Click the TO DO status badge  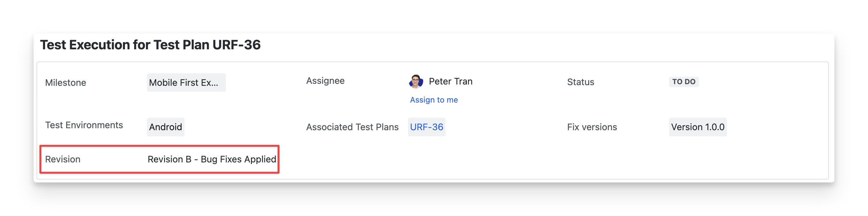point(683,82)
